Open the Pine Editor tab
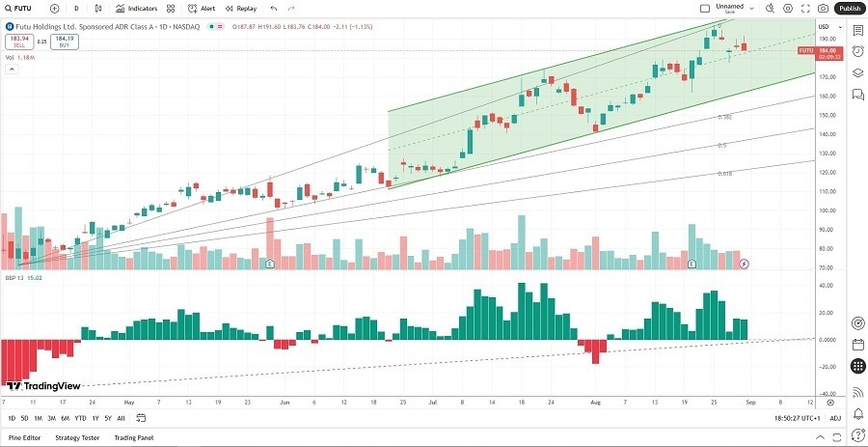The width and height of the screenshot is (868, 447). 25,437
